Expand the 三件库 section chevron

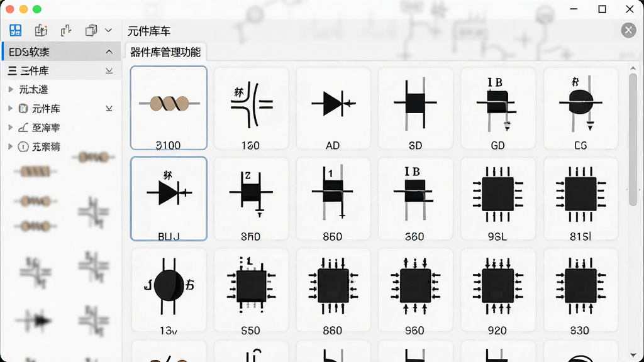(109, 70)
